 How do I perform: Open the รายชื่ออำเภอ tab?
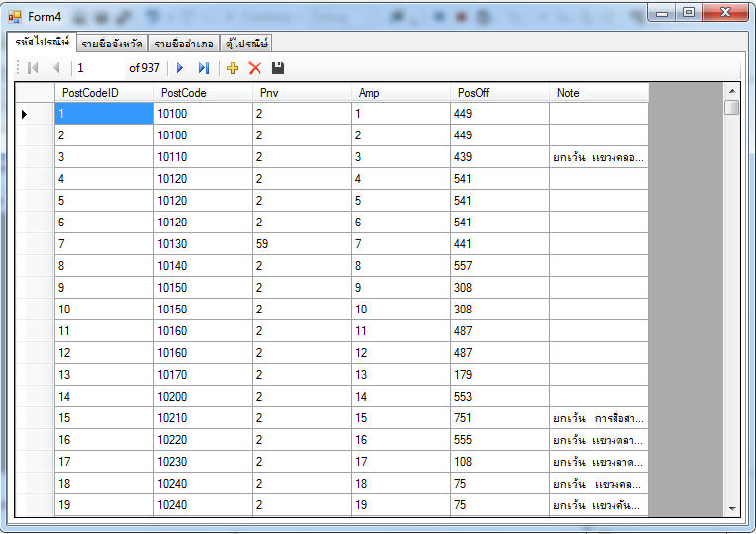(184, 44)
